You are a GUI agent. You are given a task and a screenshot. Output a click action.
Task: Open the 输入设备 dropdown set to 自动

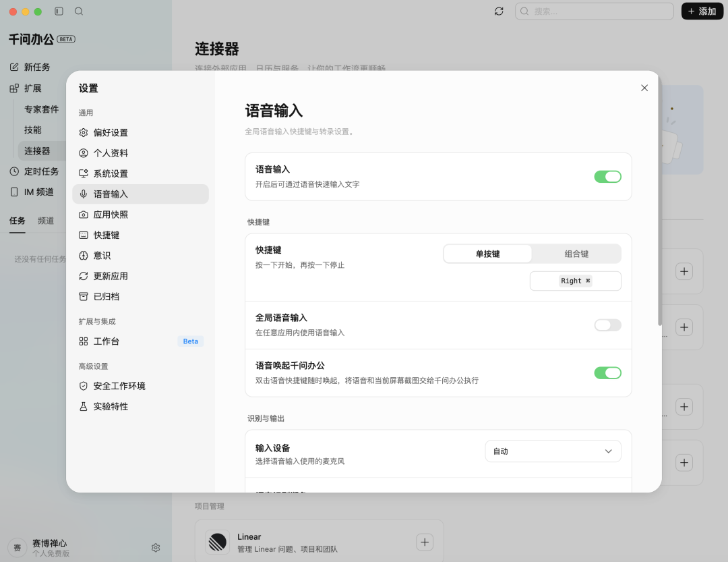553,451
